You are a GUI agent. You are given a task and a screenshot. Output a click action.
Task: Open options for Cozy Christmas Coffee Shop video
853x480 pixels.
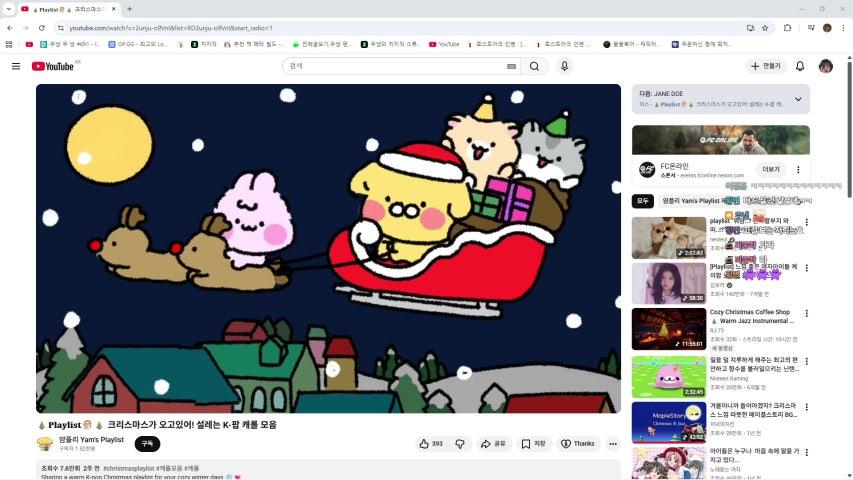click(807, 313)
